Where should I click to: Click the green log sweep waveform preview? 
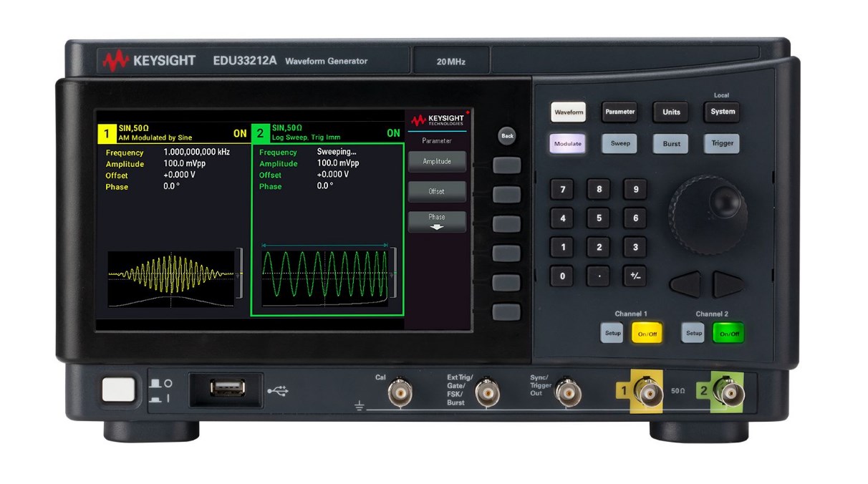pos(326,279)
